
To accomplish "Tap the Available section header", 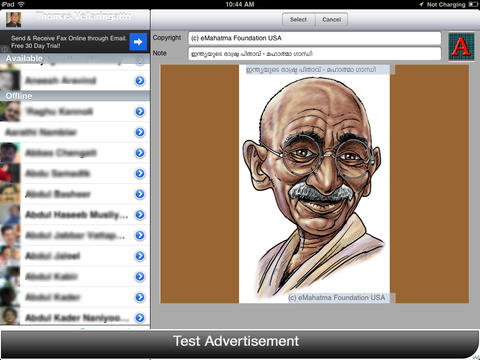I will click(75, 59).
